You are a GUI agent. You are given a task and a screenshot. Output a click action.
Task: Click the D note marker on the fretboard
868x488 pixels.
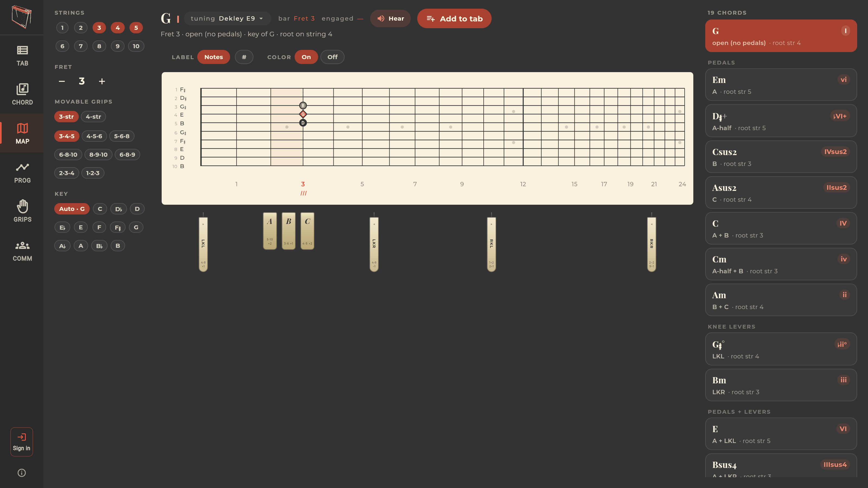pyautogui.click(x=303, y=123)
